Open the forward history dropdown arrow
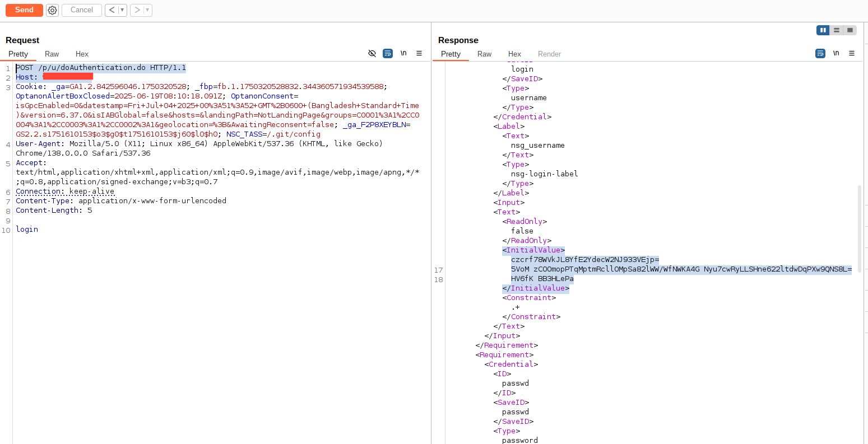Viewport: 868px width, 444px height. click(147, 10)
